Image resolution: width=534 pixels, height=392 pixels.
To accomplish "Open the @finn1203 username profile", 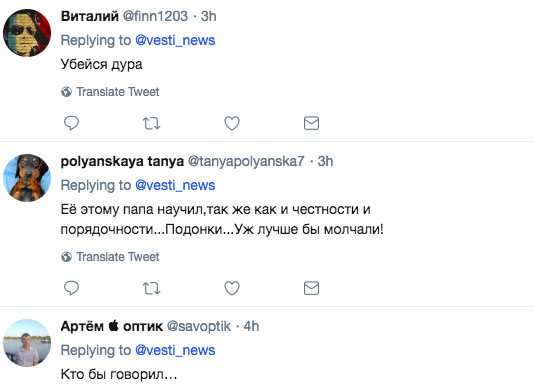I will [x=155, y=16].
